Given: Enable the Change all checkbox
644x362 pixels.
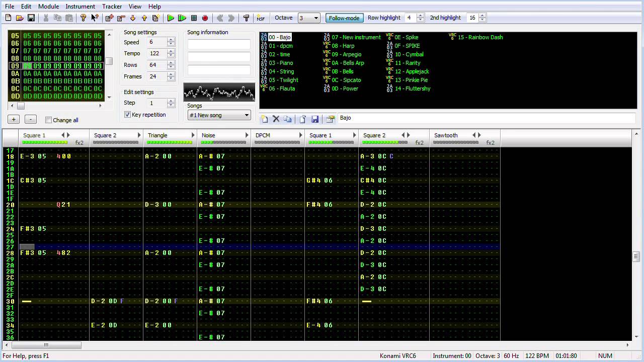Looking at the screenshot, I should tap(49, 120).
